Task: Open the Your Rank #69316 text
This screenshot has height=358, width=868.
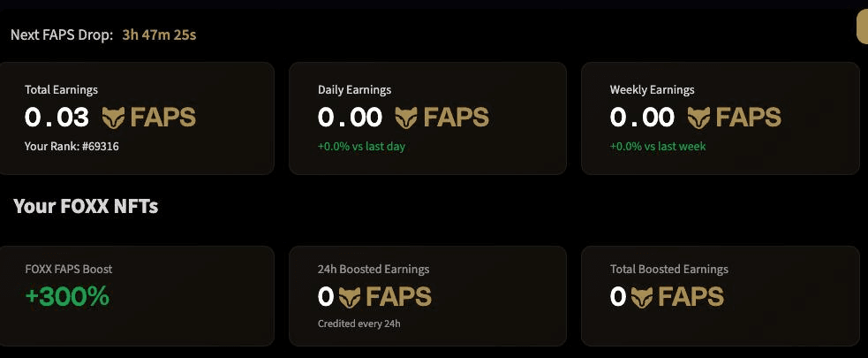Action: tap(72, 147)
